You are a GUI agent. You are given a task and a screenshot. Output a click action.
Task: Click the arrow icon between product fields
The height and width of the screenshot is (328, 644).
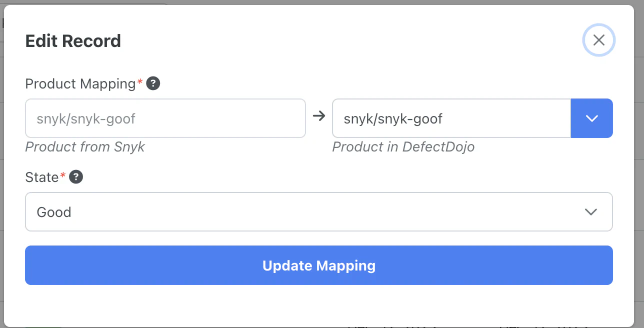tap(318, 116)
